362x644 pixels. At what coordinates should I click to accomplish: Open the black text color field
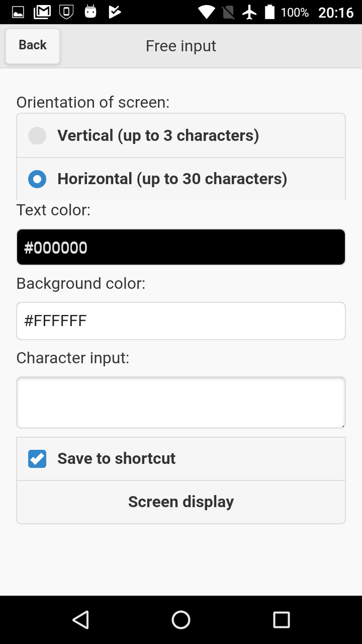(181, 247)
